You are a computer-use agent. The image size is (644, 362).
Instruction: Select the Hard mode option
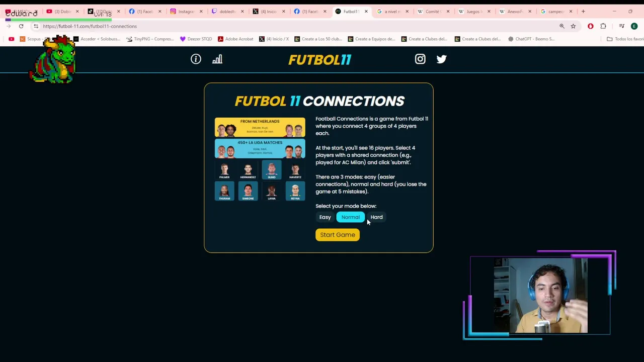pos(376,217)
